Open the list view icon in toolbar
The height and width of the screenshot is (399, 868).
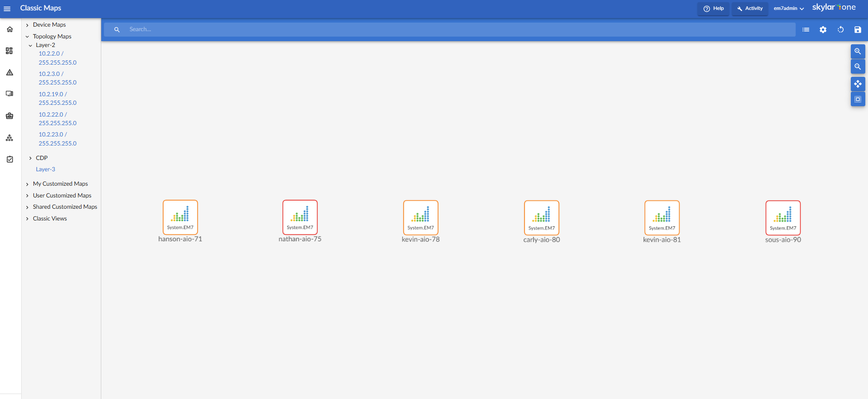point(806,30)
